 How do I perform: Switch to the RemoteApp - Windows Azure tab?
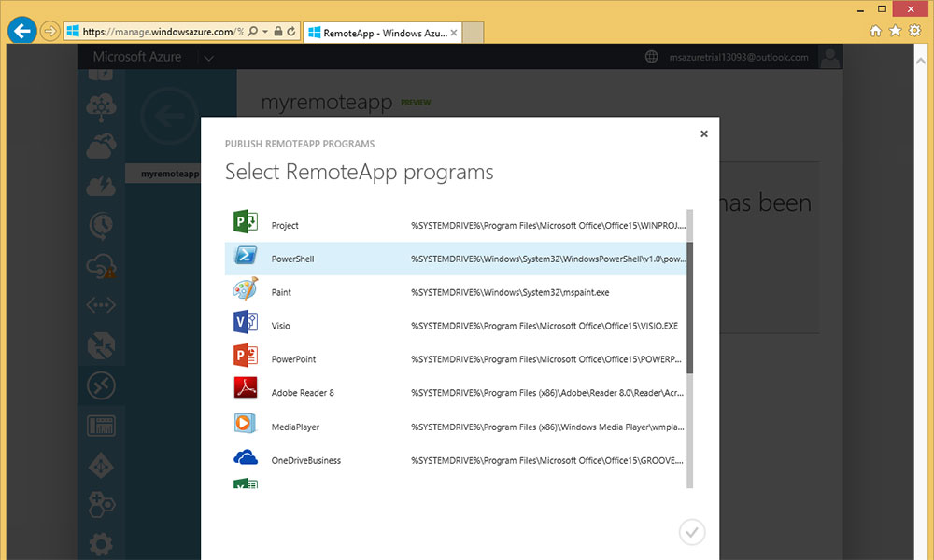[382, 33]
